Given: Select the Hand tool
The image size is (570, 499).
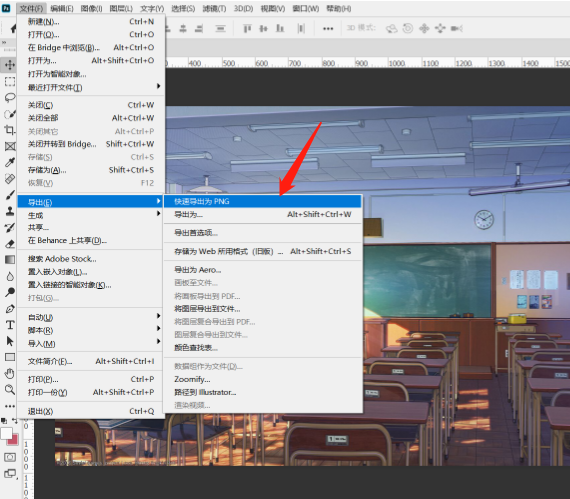Looking at the screenshot, I should tap(9, 373).
